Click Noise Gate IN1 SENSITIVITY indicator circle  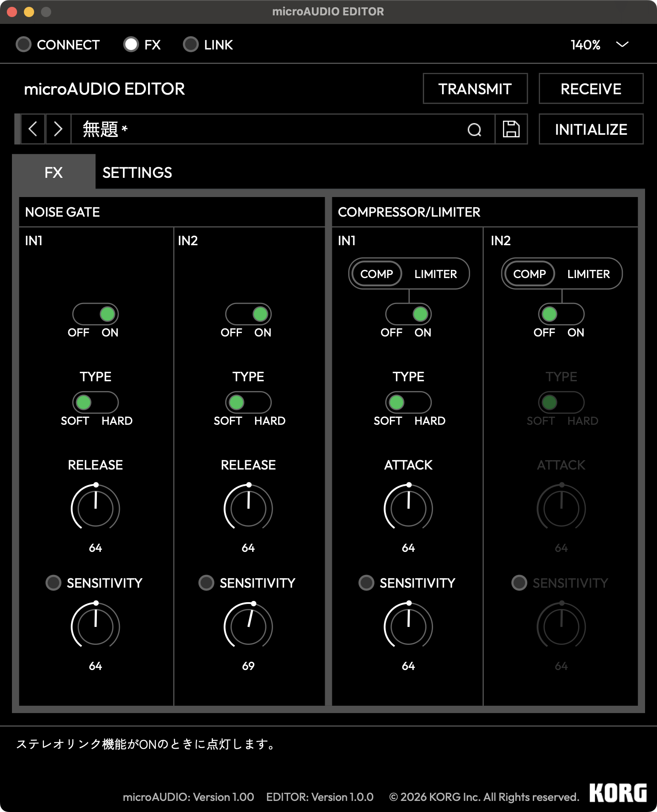point(53,583)
